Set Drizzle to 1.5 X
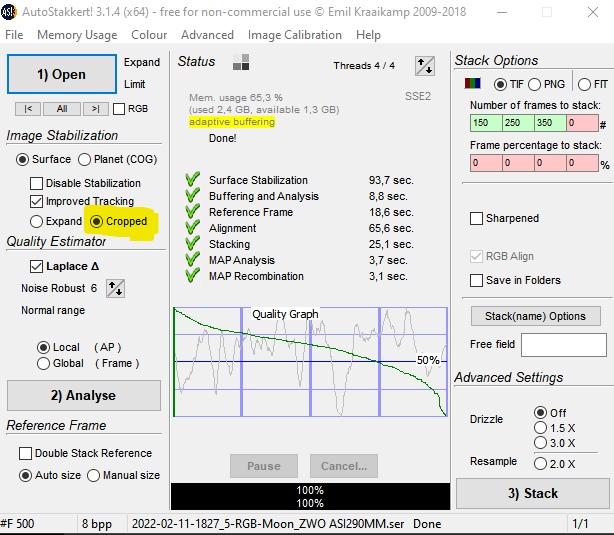This screenshot has height=535, width=614. [540, 428]
